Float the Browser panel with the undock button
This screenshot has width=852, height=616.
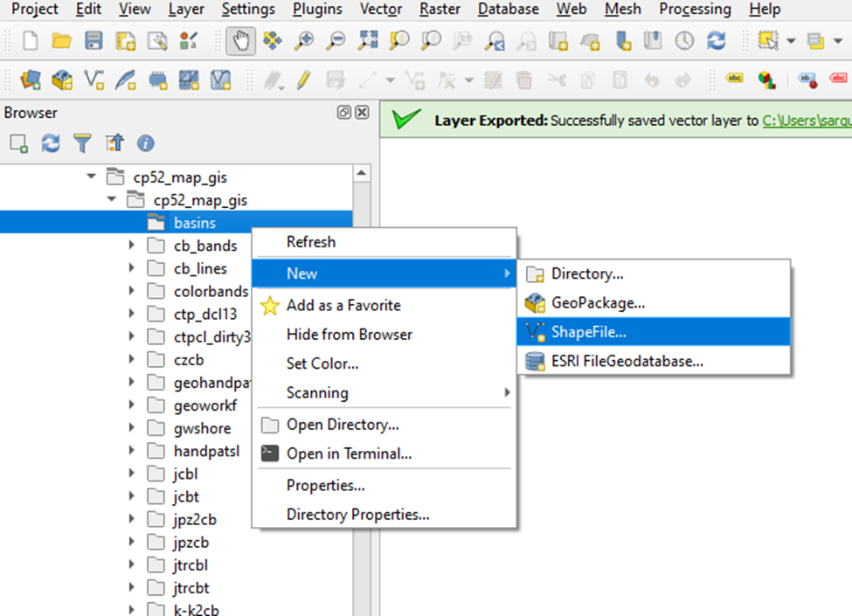(343, 113)
